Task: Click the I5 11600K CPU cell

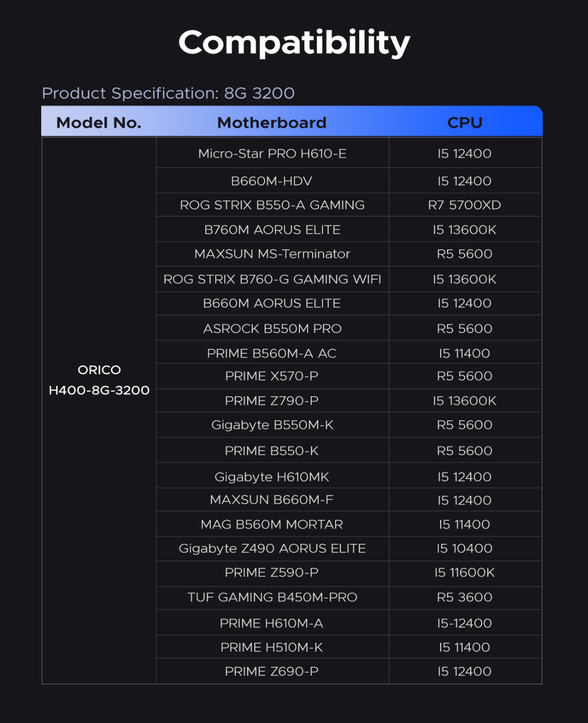Action: click(465, 573)
